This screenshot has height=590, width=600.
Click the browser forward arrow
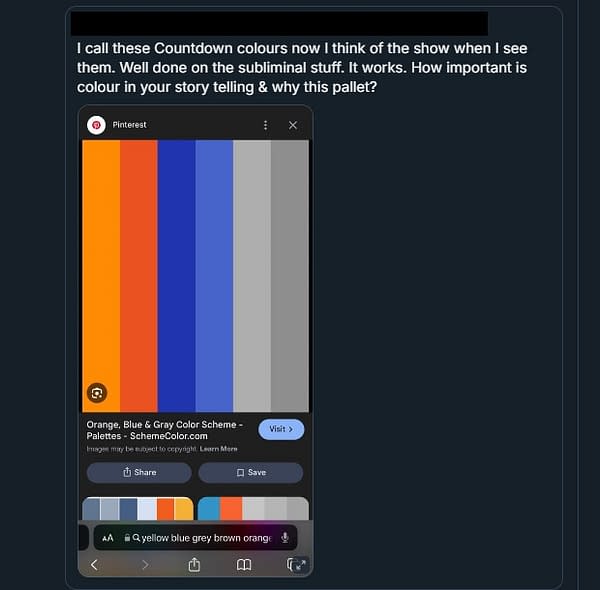[145, 565]
